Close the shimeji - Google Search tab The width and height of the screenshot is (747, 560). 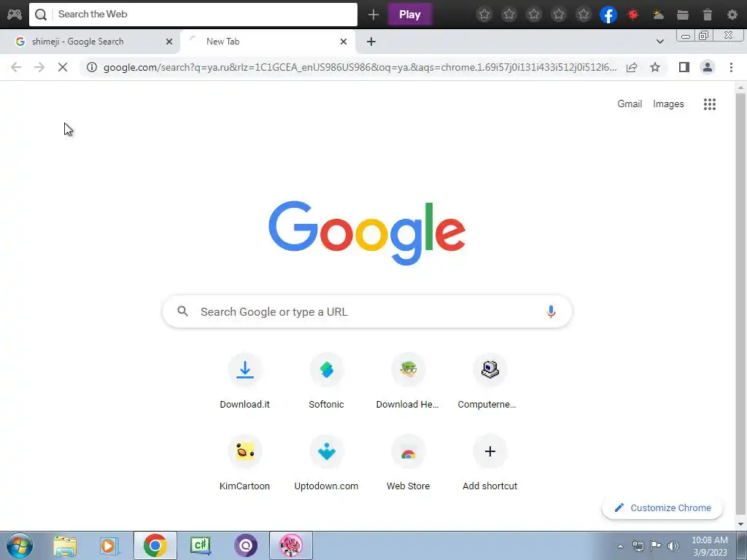coord(169,42)
